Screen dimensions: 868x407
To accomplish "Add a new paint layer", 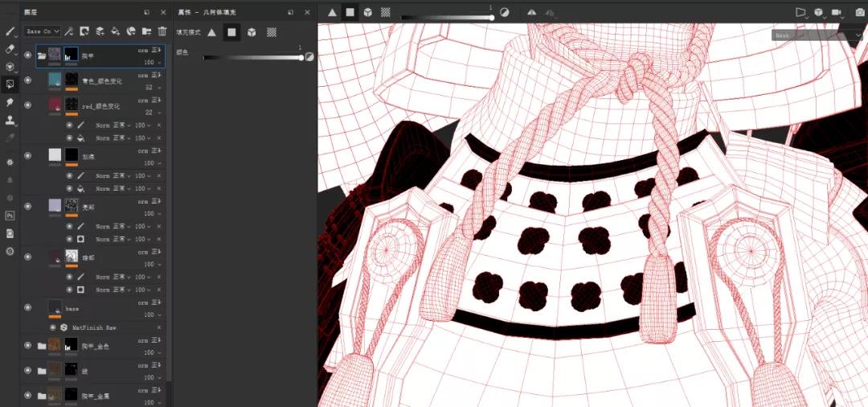I will click(x=100, y=31).
